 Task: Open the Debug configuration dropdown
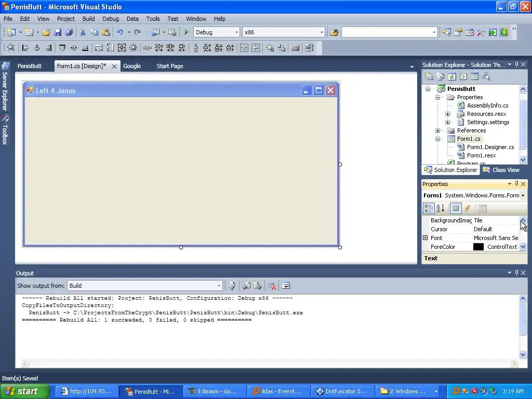coord(236,32)
